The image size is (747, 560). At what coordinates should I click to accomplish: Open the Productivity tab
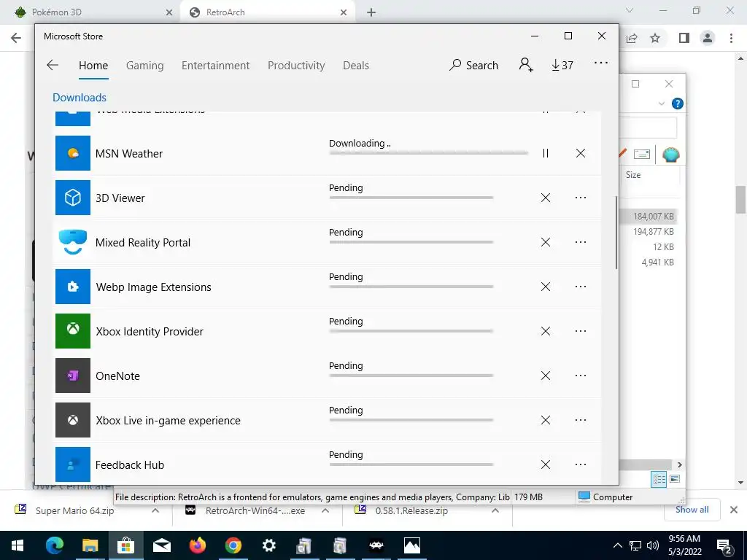[296, 66]
